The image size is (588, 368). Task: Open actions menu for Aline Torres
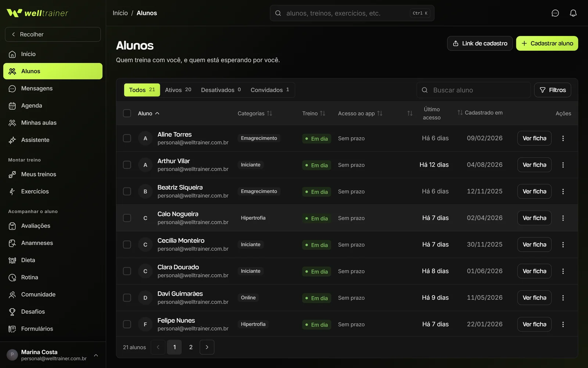click(563, 138)
